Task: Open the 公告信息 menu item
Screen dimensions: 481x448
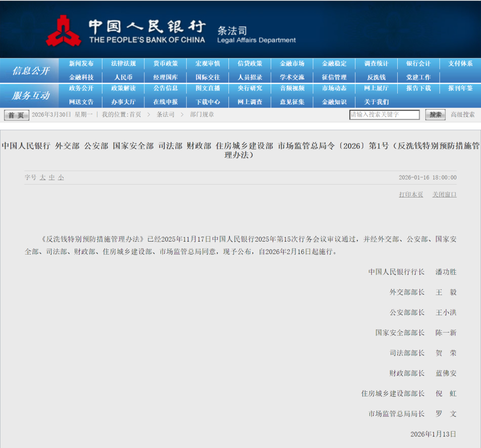Action: coord(166,88)
